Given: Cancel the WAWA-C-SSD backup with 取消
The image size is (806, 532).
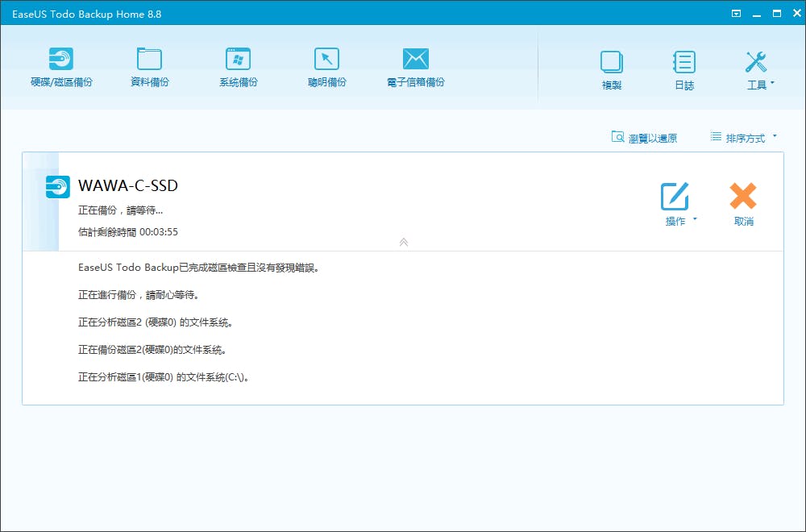Looking at the screenshot, I should pyautogui.click(x=743, y=204).
